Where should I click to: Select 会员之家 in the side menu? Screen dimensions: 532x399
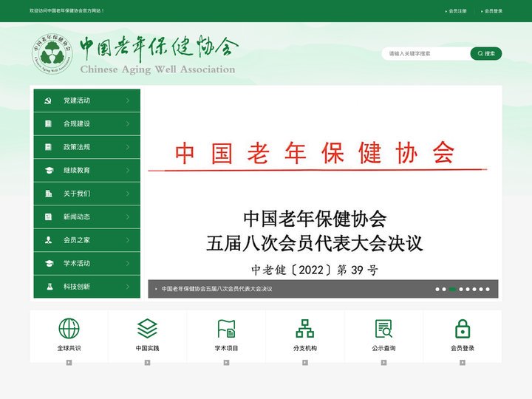click(x=87, y=240)
